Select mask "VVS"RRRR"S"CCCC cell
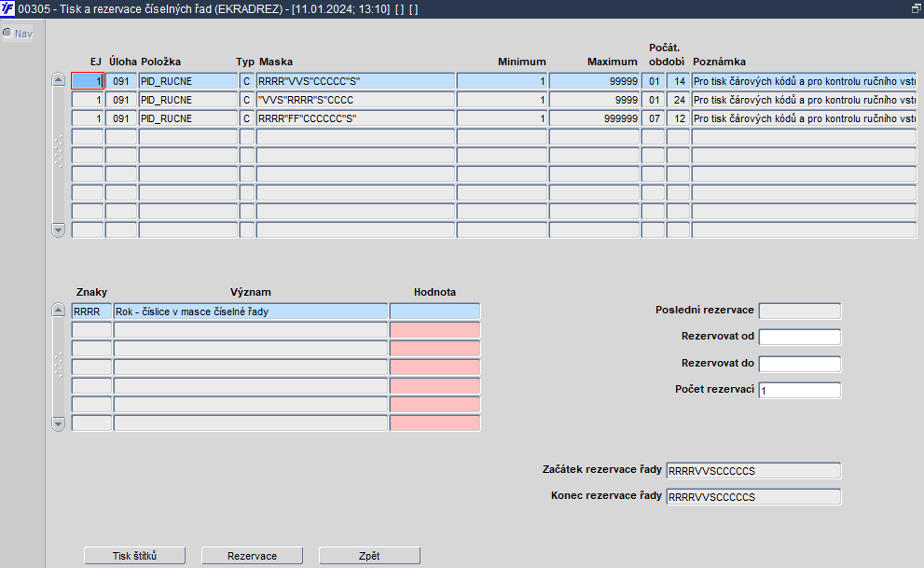This screenshot has width=924, height=568. click(x=355, y=100)
